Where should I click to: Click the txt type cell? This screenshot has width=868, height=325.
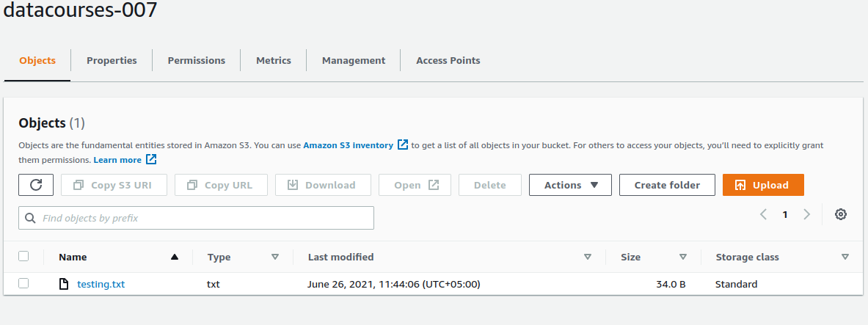213,285
